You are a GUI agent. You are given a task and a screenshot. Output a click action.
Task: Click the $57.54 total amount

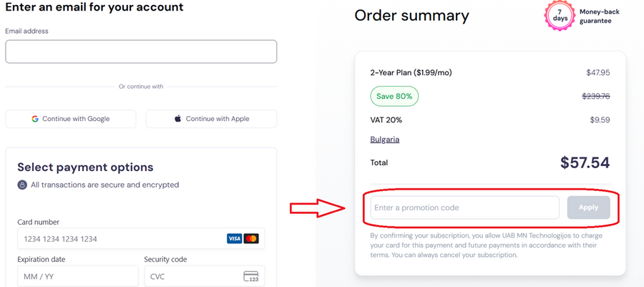pyautogui.click(x=585, y=162)
